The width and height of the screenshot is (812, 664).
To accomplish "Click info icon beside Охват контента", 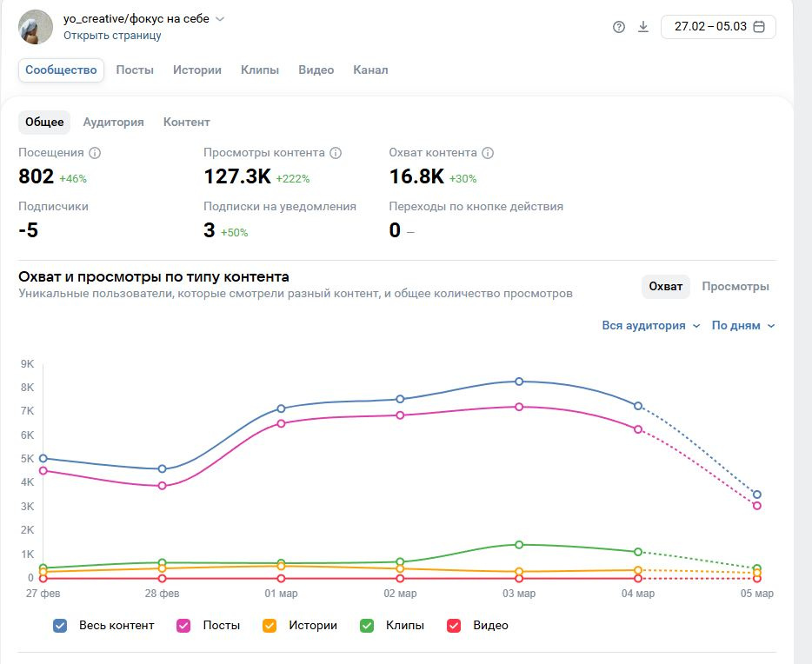I will click(488, 153).
